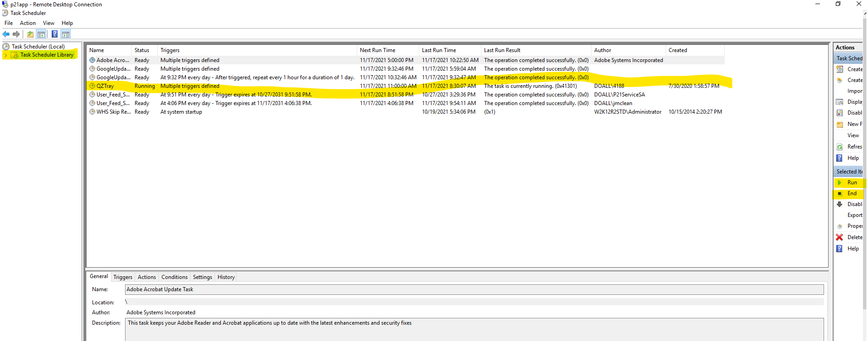Image resolution: width=868 pixels, height=341 pixels.
Task: Click the Last Run Result column header
Action: [502, 50]
